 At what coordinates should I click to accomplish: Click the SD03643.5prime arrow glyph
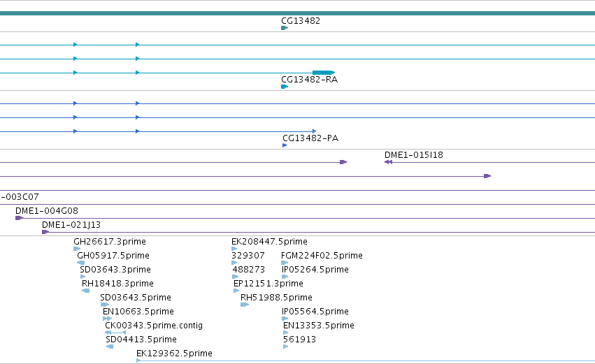(x=105, y=305)
